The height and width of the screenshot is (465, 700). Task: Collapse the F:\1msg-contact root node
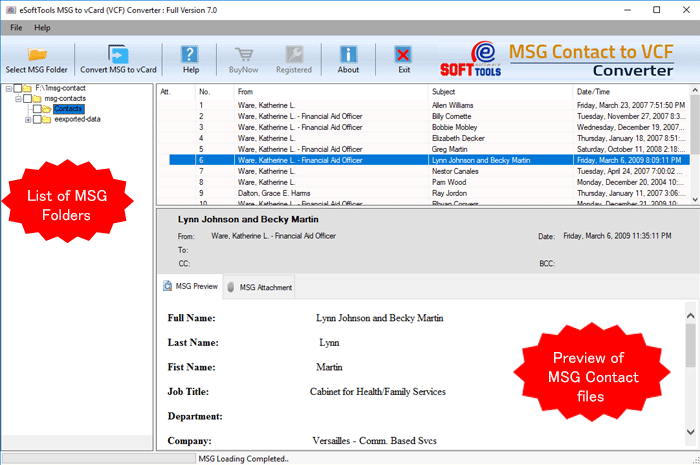point(8,89)
